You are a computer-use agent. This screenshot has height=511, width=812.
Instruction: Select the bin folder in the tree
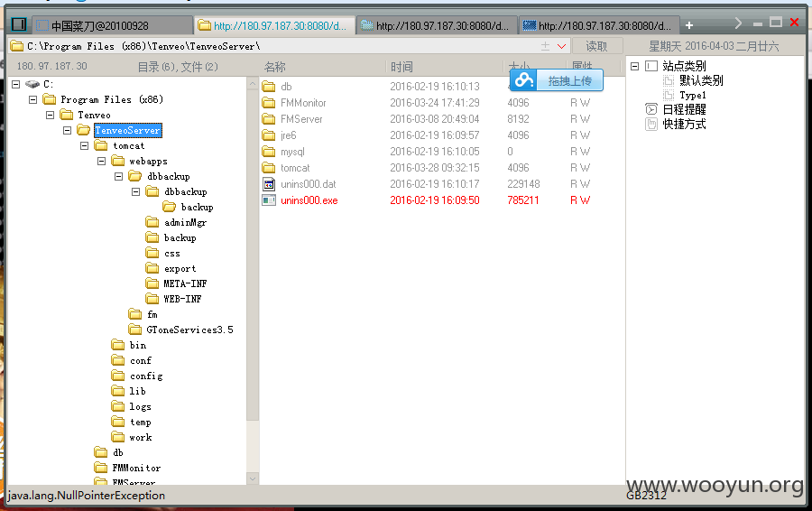[x=138, y=345]
